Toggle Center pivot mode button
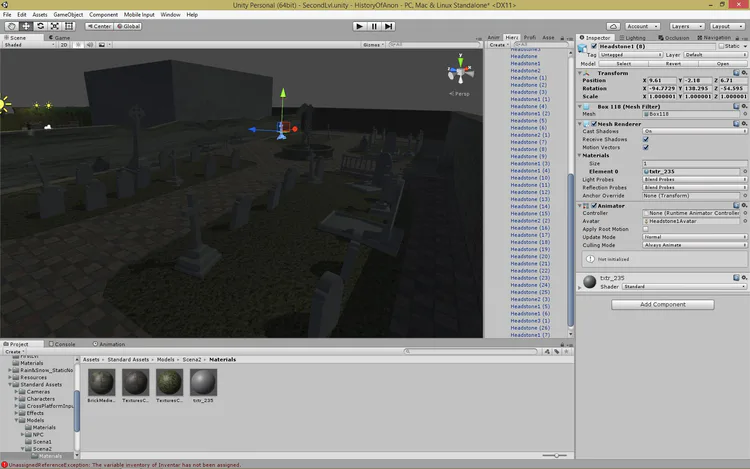The width and height of the screenshot is (750, 469). point(99,26)
